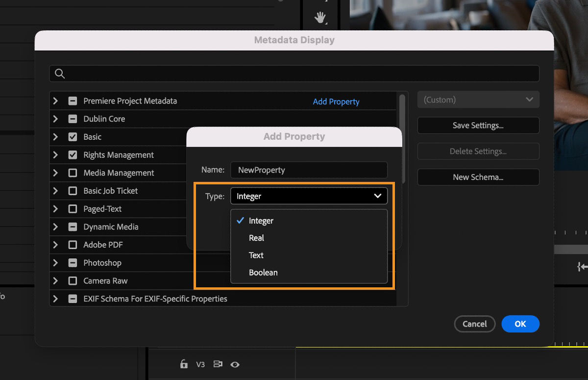Click the search magnifier in Metadata Display
This screenshot has height=380, width=588.
pyautogui.click(x=59, y=73)
